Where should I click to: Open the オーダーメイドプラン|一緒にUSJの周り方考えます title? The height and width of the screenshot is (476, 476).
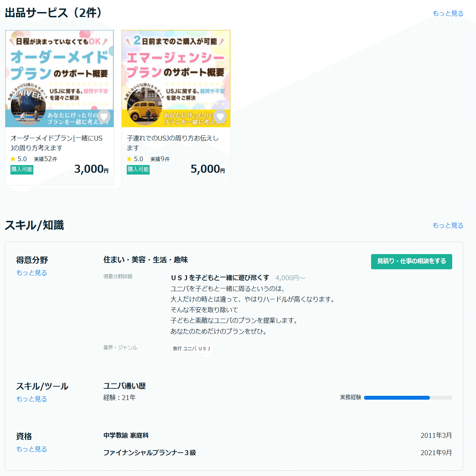tap(57, 143)
